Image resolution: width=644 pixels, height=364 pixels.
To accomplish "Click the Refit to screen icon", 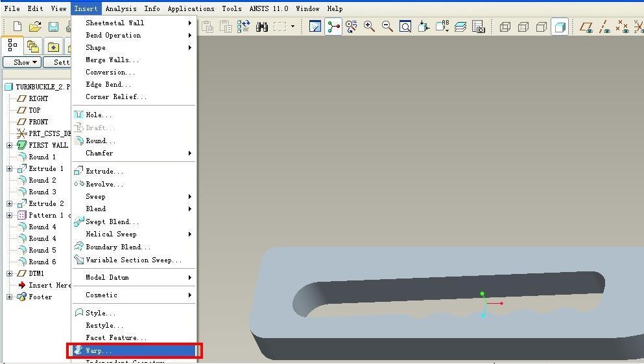I will coord(405,27).
